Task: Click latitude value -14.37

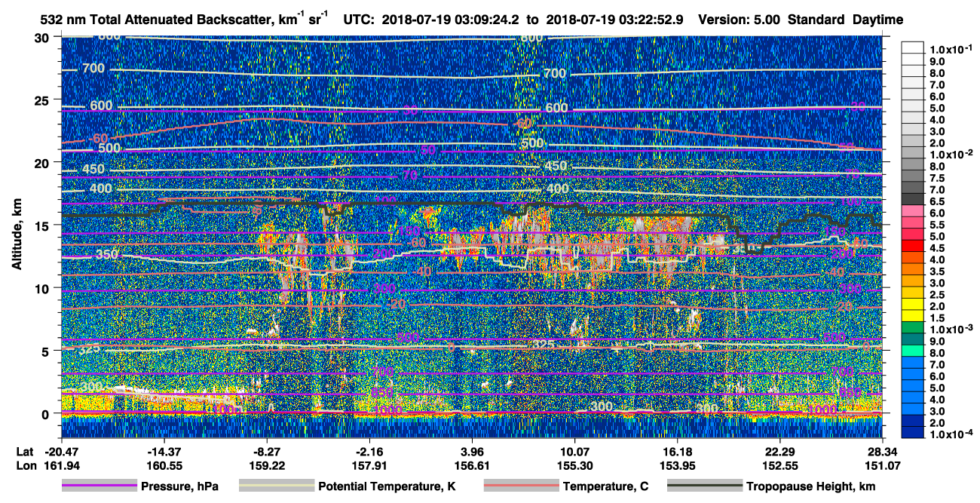Action: pos(163,452)
